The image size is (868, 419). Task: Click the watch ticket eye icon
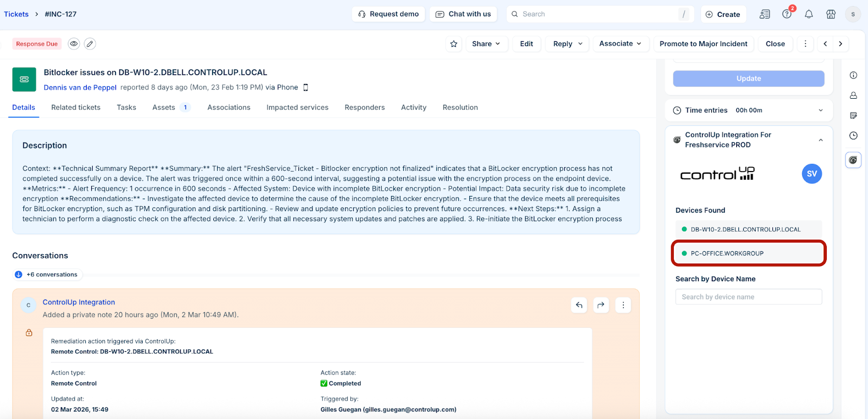pos(74,44)
